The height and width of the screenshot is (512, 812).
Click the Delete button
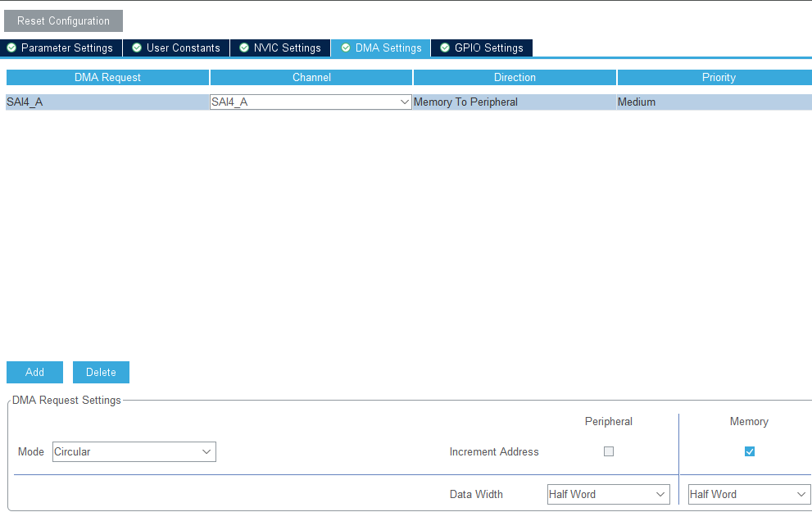click(101, 372)
